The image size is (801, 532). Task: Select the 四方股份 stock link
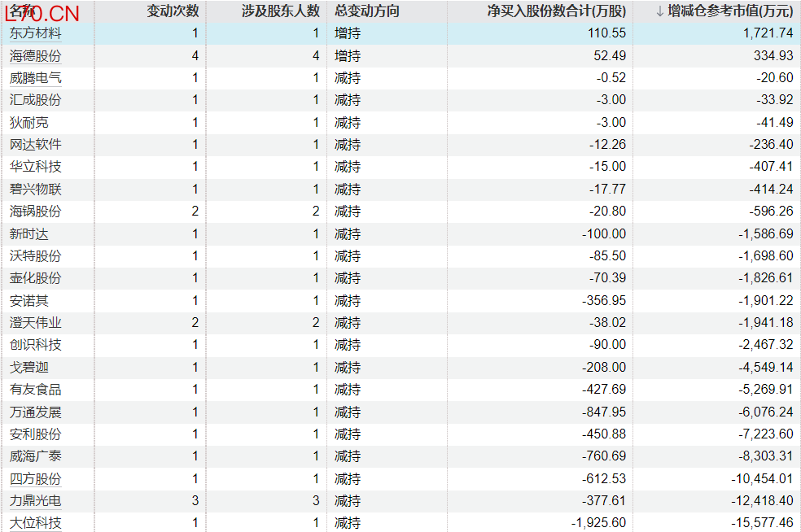35,479
